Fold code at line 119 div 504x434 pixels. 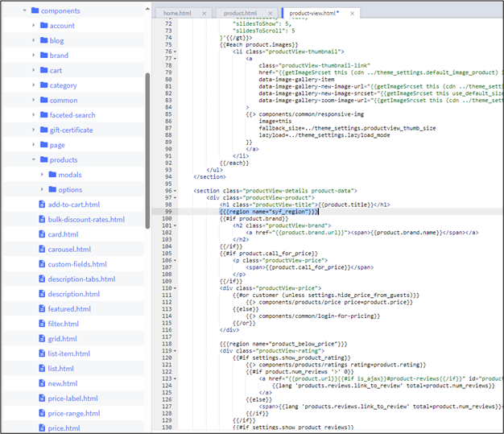tap(176, 351)
